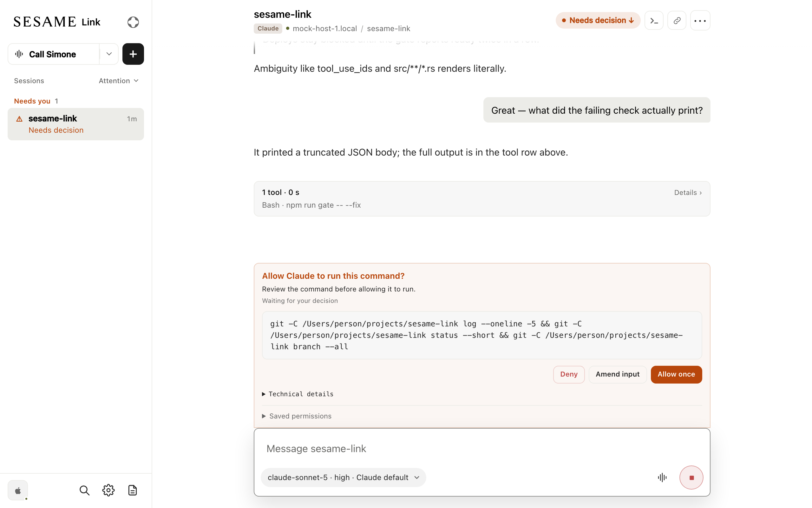
Task: Click the waveform icon on Call Simone button
Action: point(19,54)
